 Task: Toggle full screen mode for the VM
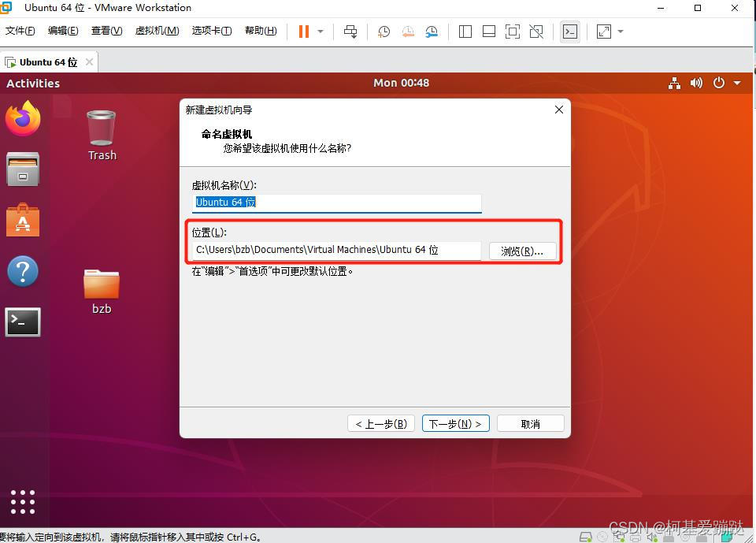tap(513, 32)
